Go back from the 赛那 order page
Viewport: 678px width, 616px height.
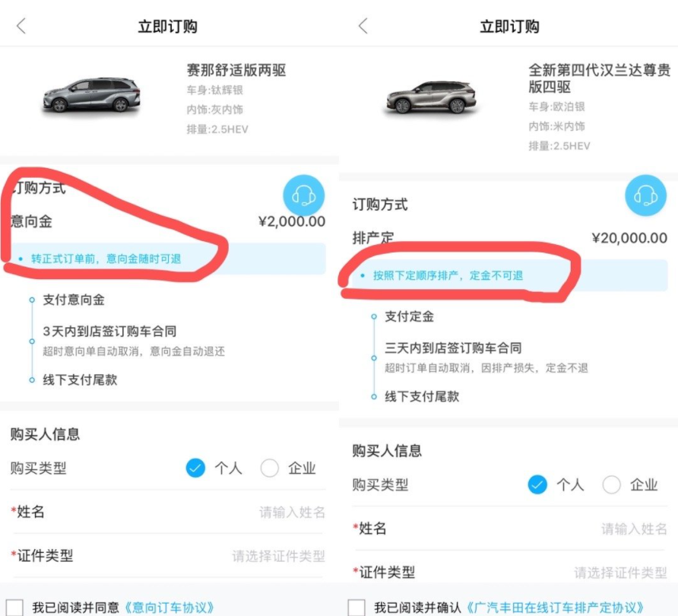[x=20, y=25]
